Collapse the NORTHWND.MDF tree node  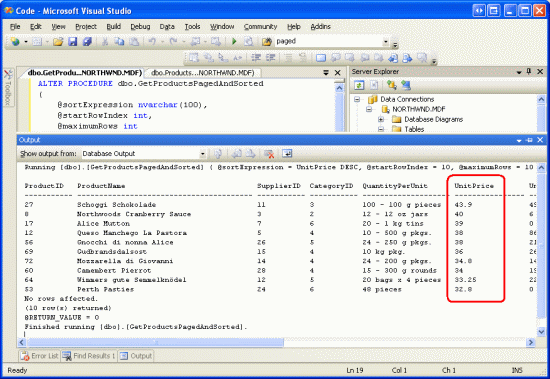(x=369, y=109)
